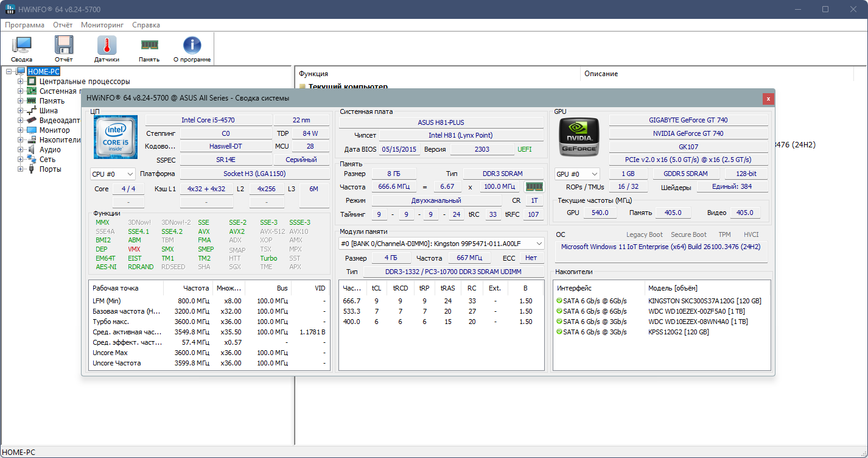Select the Сеть tree item label

[x=47, y=160]
